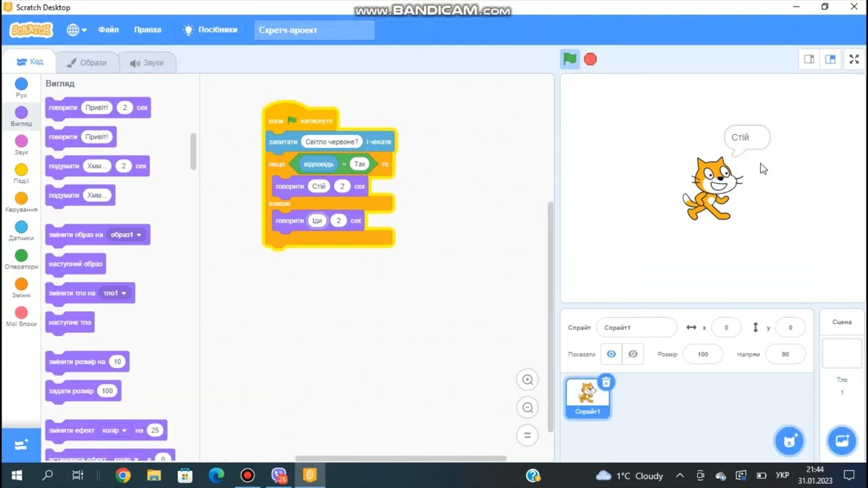Open the choose sprite button
The image size is (868, 488).
789,441
